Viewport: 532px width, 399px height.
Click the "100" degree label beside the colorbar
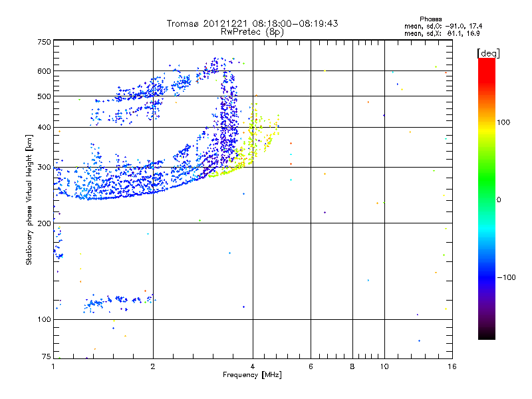(x=503, y=122)
